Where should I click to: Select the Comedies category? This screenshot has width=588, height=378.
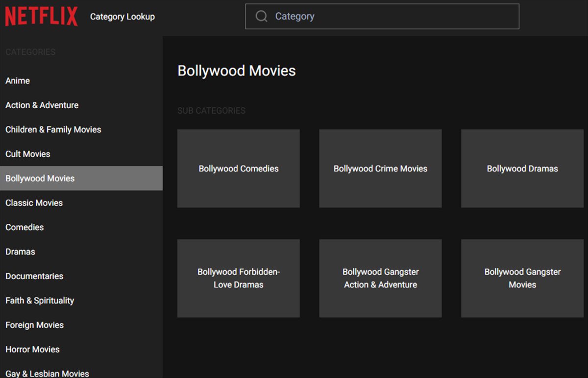click(x=24, y=227)
